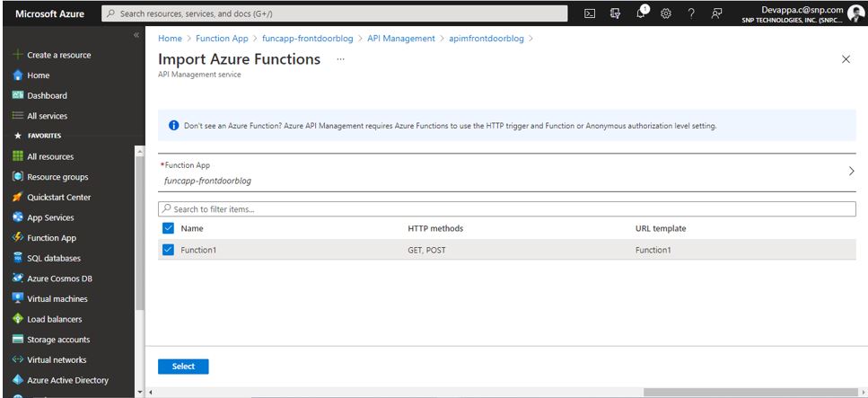Open Cloud Shell from the top bar
The image size is (868, 398).
coord(590,13)
